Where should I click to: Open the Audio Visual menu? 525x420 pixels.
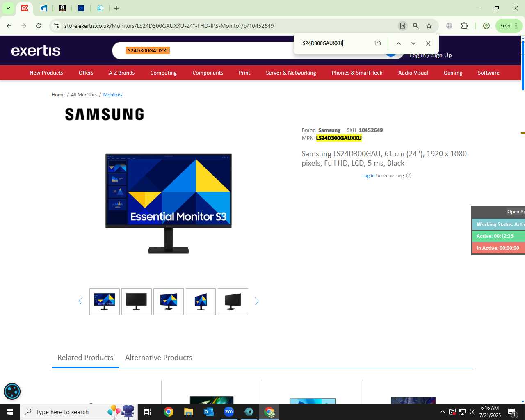[x=413, y=73]
